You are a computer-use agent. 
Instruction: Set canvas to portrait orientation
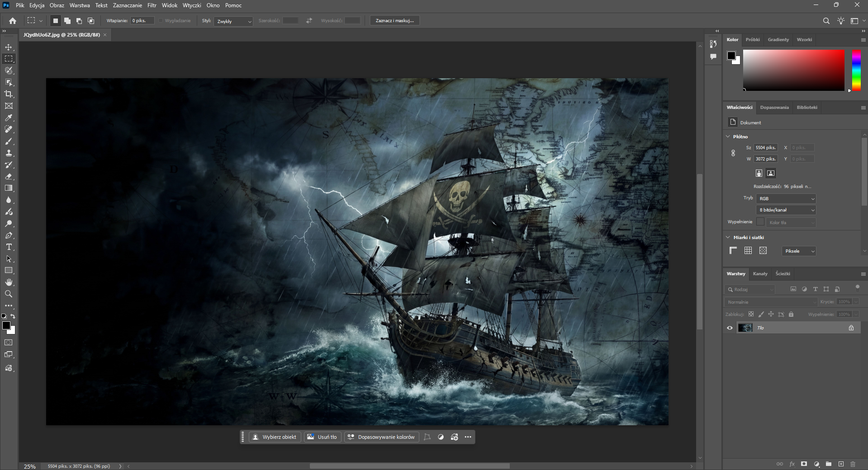(x=759, y=173)
